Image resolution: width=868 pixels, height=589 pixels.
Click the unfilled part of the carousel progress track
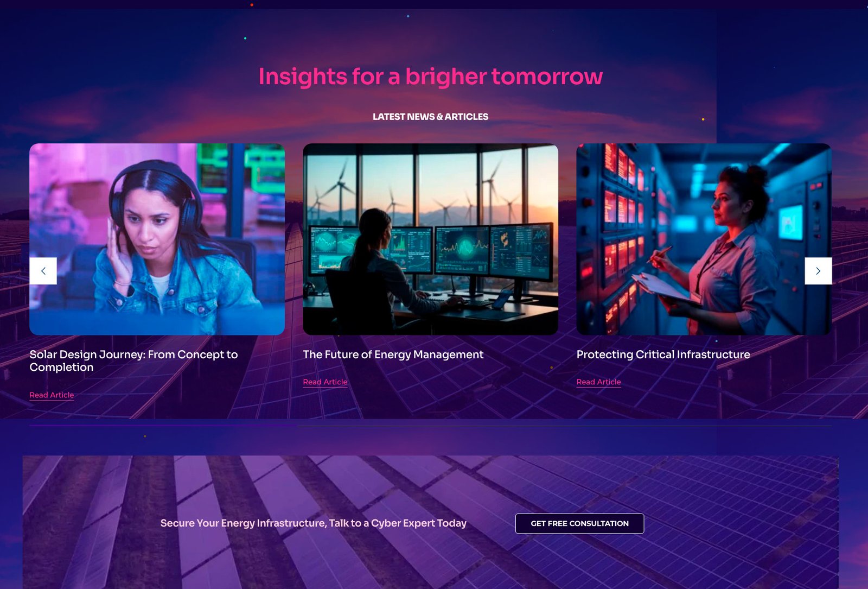(564, 426)
